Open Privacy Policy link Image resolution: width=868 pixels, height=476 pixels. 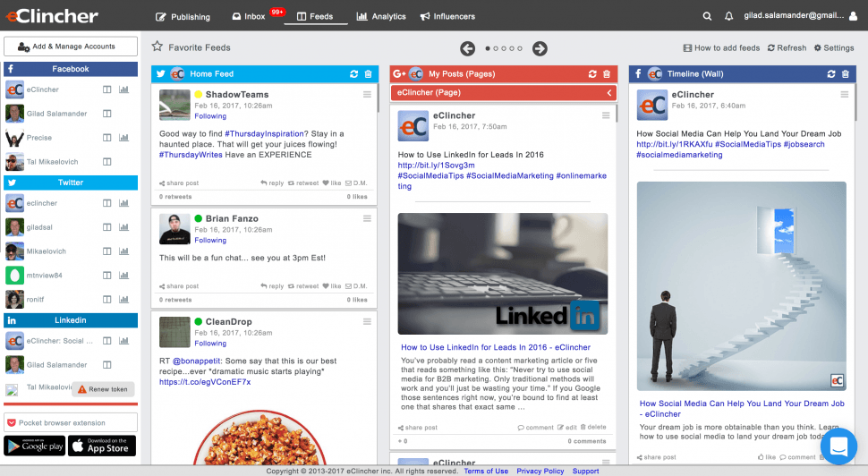[x=540, y=471]
